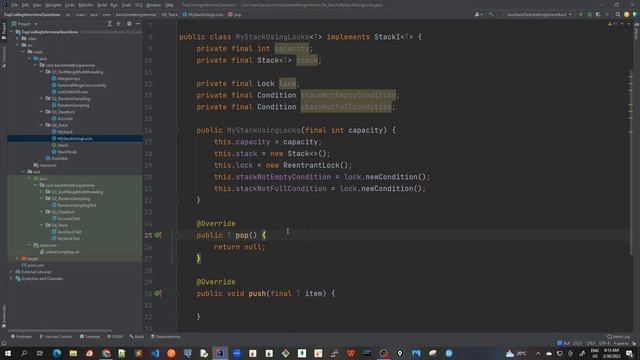Open the Refactor menu
The width and height of the screenshot is (640, 360).
coord(86,5)
